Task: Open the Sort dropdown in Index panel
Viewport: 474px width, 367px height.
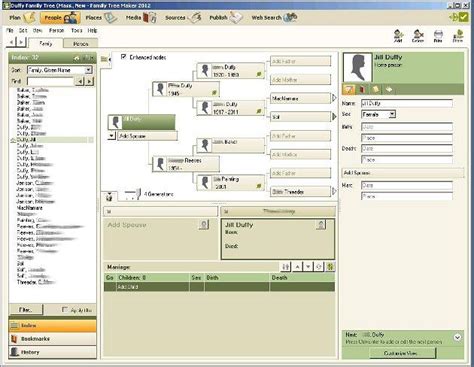Action: tap(88, 70)
